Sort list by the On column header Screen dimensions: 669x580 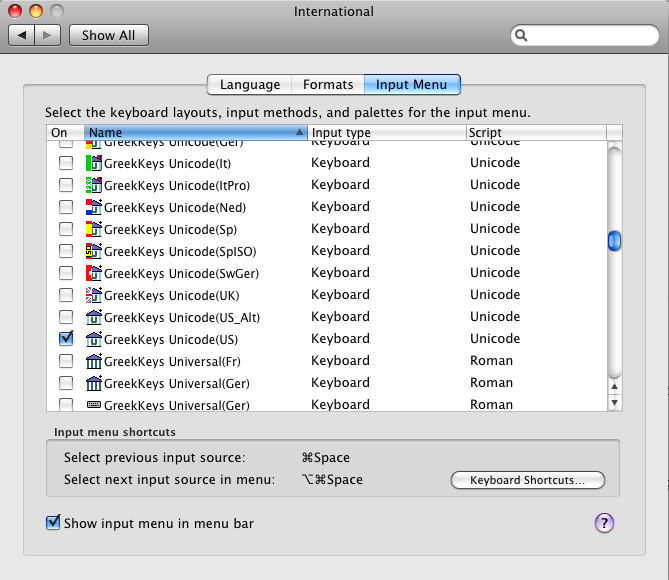[x=65, y=133]
